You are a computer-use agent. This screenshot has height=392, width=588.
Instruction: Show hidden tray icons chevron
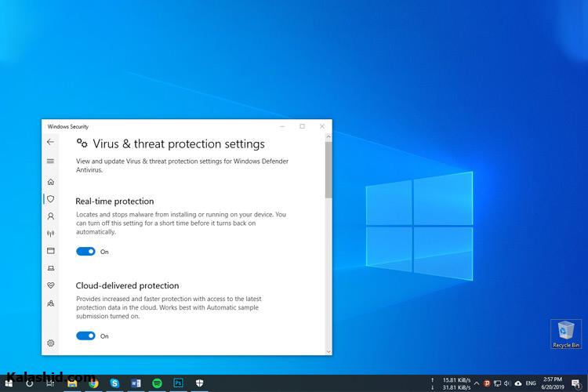click(x=476, y=383)
